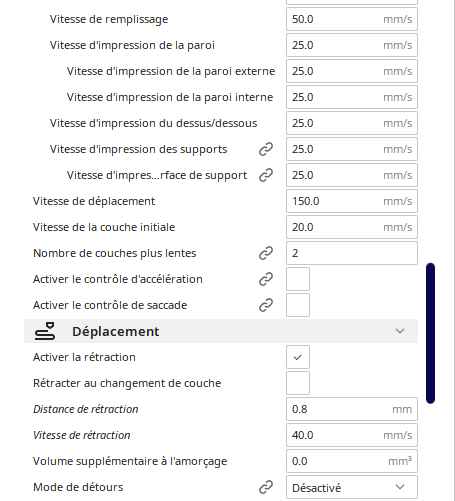This screenshot has height=501, width=455.
Task: Select the Distance de rétraction input
Action: pos(352,409)
